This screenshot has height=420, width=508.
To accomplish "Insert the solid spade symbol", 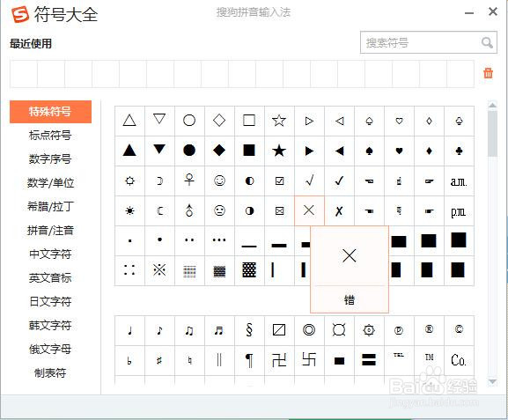I will click(369, 151).
